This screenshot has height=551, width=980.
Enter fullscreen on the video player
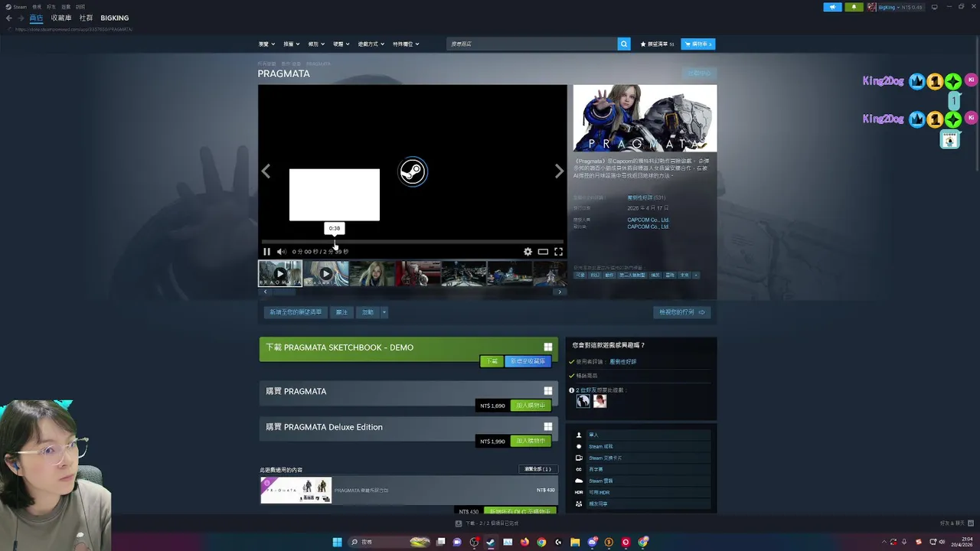coord(558,252)
